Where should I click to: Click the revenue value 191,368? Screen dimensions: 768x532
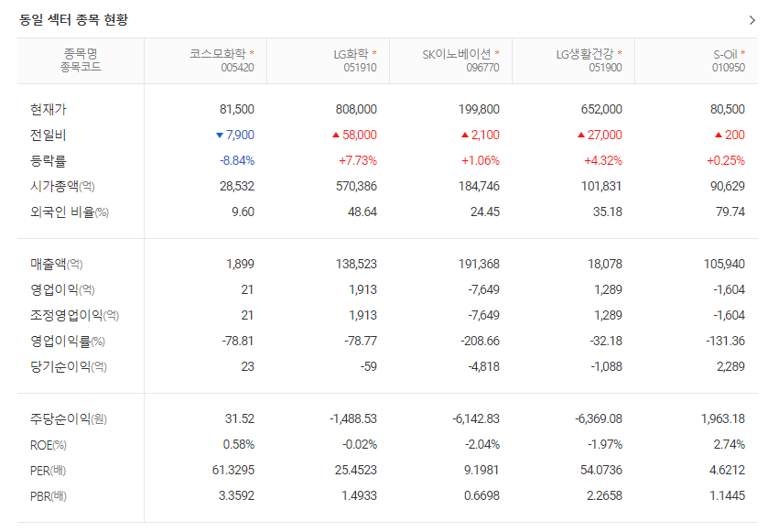[x=479, y=264]
